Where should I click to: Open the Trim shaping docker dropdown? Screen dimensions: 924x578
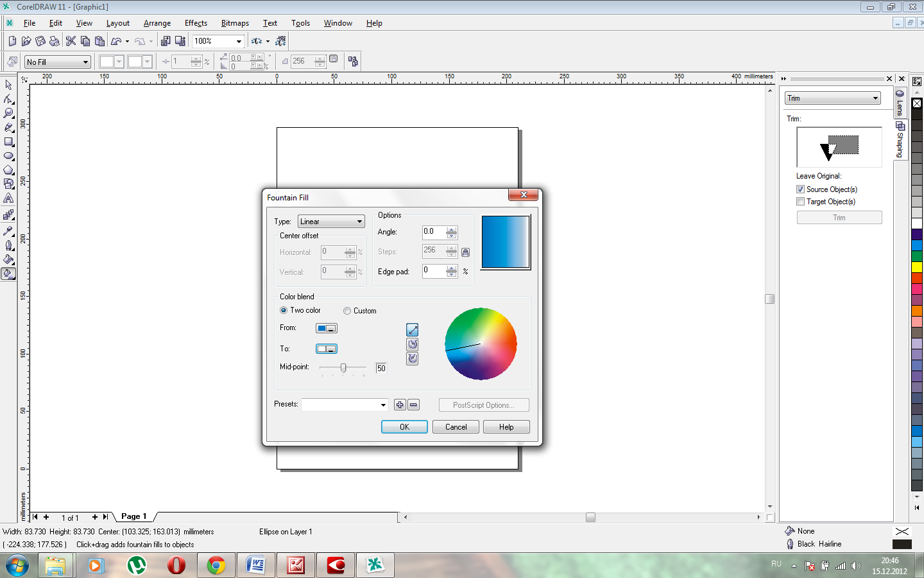click(x=832, y=98)
